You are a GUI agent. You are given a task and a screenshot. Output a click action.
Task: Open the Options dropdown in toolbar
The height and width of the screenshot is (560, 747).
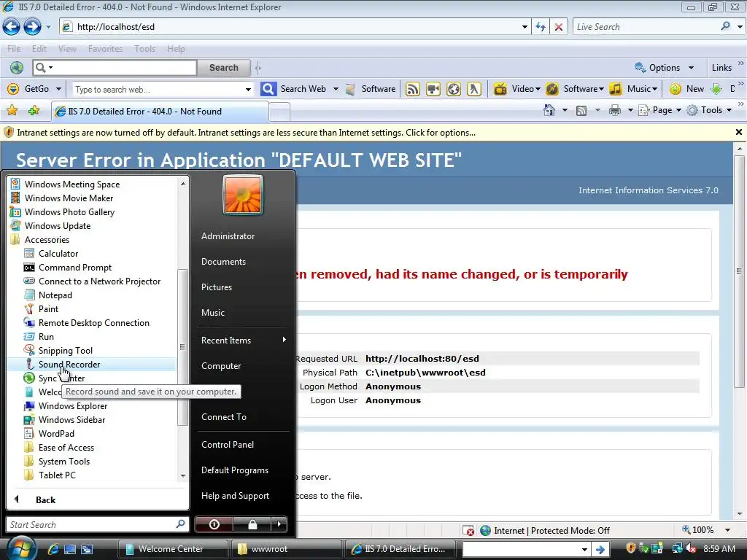point(691,68)
